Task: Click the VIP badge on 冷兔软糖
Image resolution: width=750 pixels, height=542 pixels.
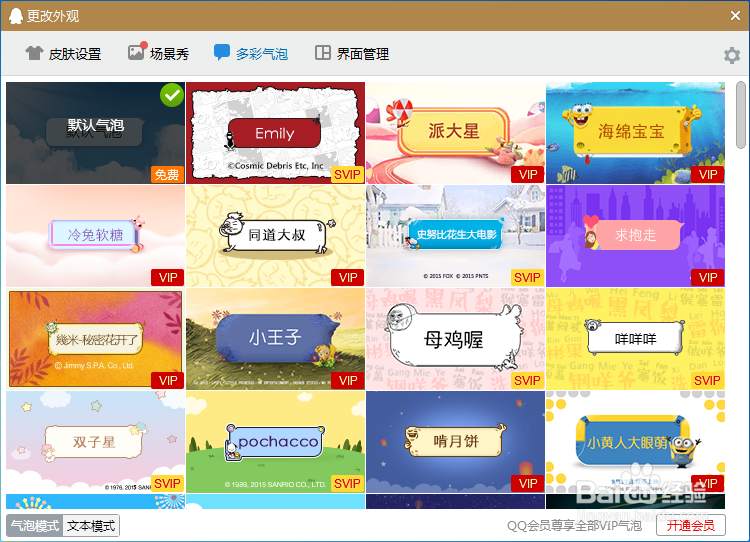Action: click(167, 277)
